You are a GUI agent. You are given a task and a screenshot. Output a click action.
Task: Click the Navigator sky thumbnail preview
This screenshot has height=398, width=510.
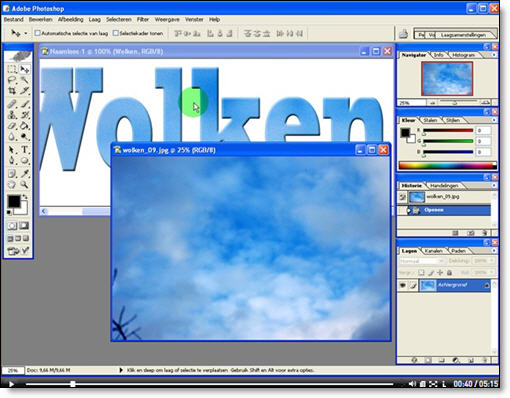pyautogui.click(x=447, y=79)
